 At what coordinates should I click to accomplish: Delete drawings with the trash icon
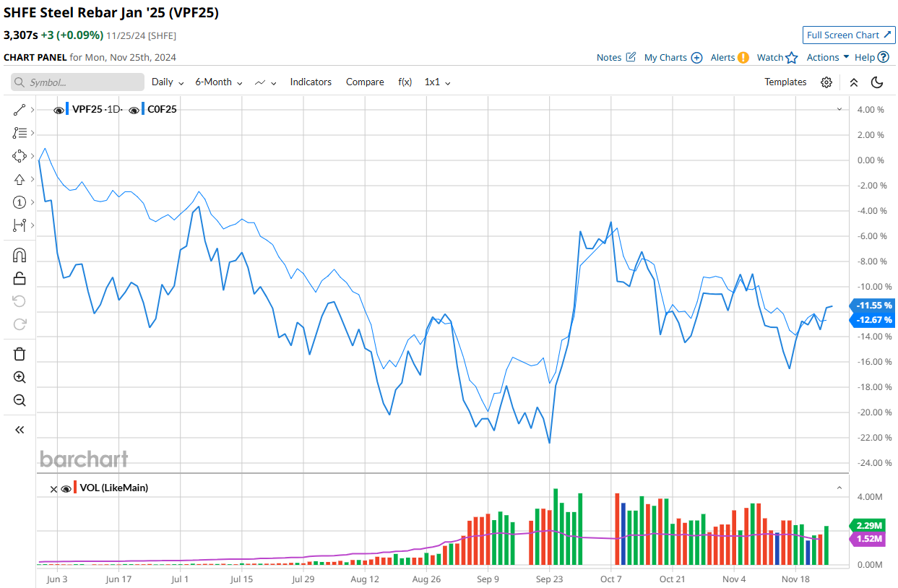click(20, 354)
